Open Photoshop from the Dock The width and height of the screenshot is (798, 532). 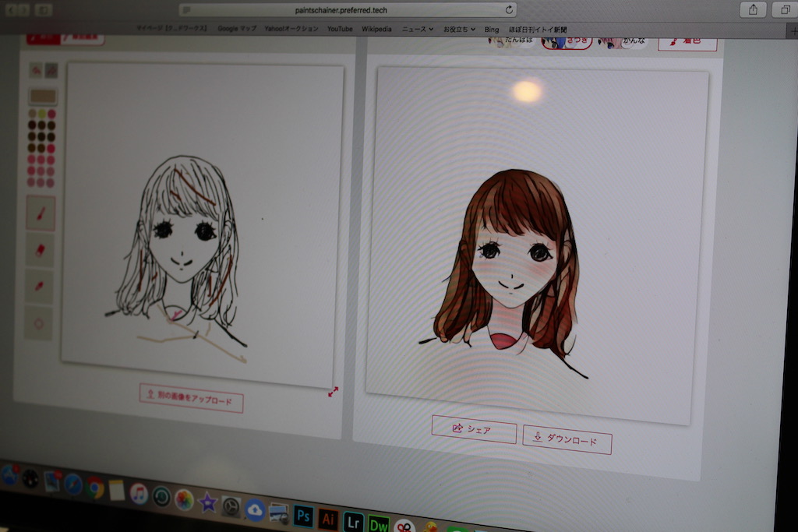click(302, 516)
